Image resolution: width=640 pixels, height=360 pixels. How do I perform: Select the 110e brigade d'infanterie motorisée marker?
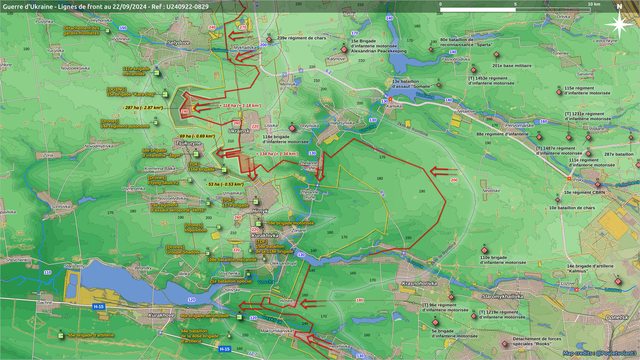point(484,250)
